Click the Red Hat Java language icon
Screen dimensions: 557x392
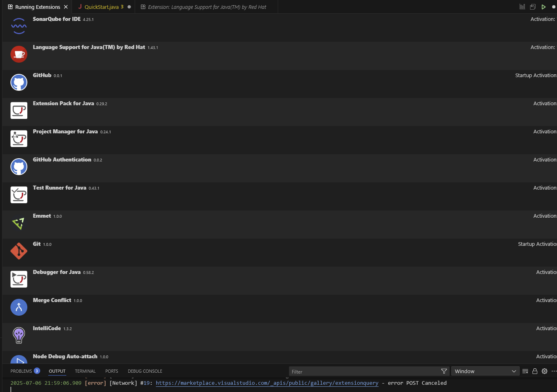[19, 54]
